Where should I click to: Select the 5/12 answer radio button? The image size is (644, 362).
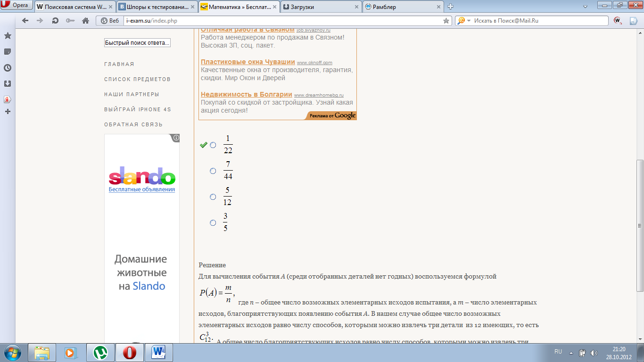click(x=213, y=197)
